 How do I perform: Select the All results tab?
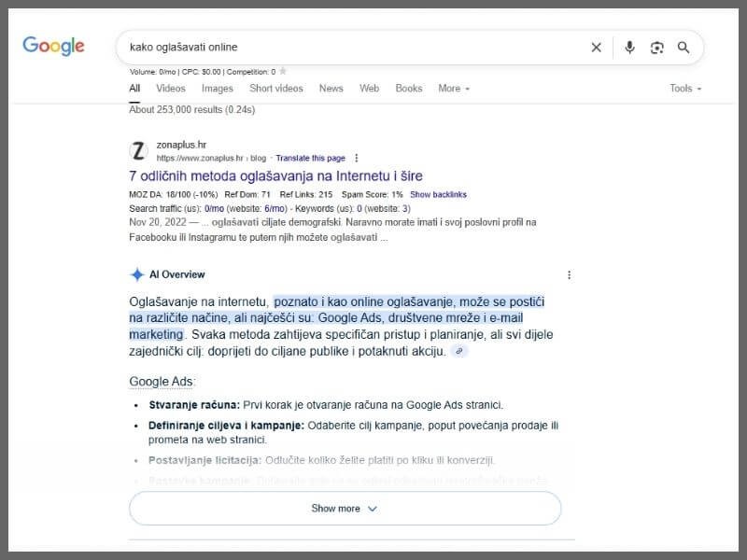[x=134, y=89]
